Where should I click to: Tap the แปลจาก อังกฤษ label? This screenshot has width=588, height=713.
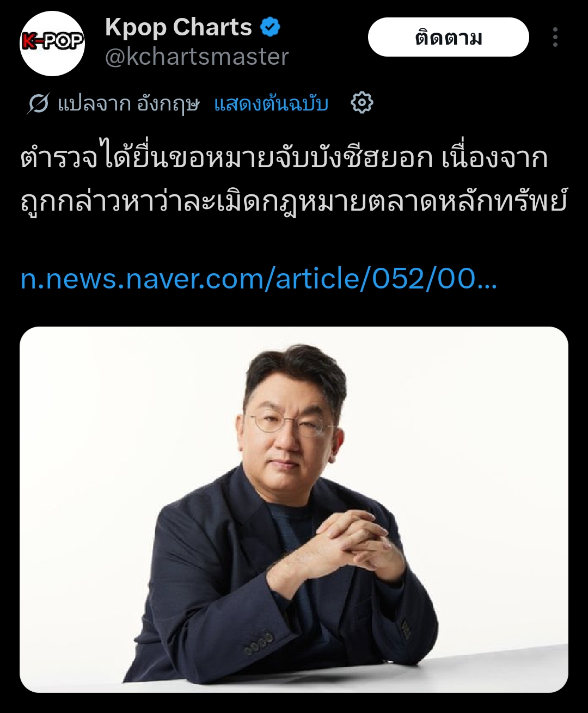pyautogui.click(x=129, y=103)
